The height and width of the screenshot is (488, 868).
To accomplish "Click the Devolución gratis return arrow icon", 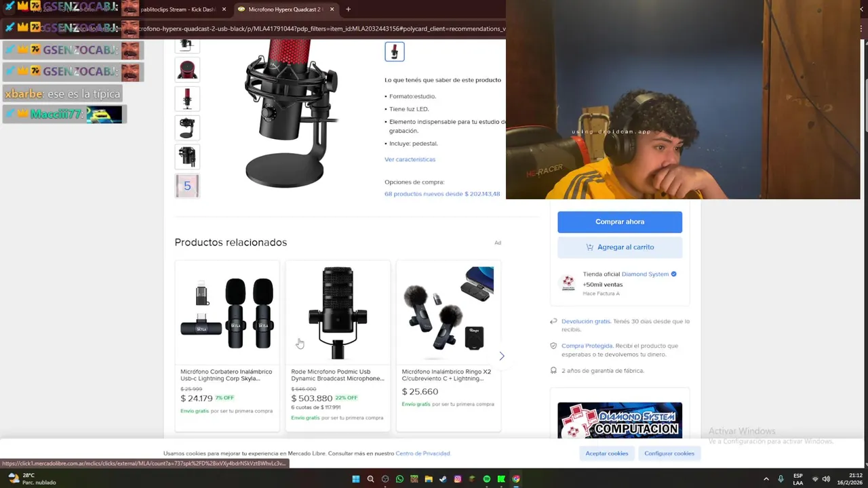I will 554,321.
